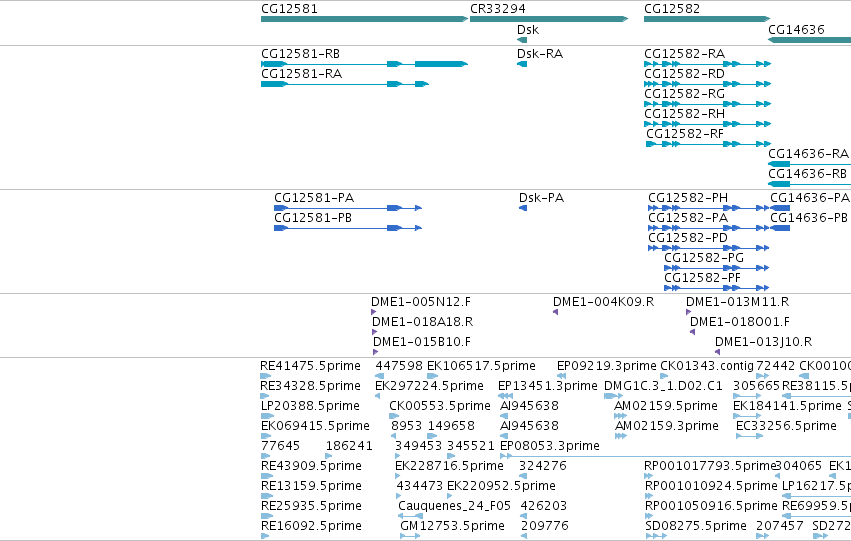Open EST AM02159.5prime

coord(620,416)
